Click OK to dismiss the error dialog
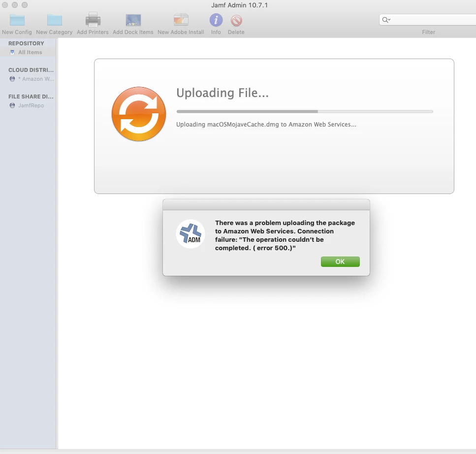The image size is (476, 454). coord(340,262)
